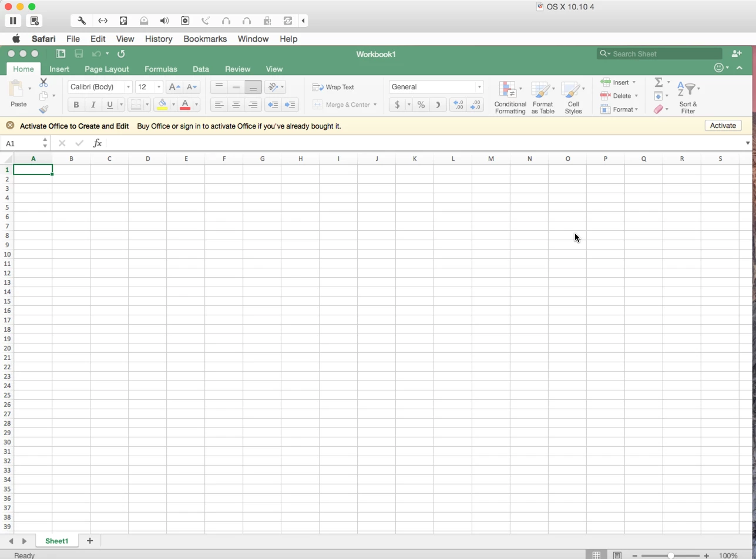The height and width of the screenshot is (559, 756).
Task: Toggle Center horizontal alignment
Action: (236, 105)
